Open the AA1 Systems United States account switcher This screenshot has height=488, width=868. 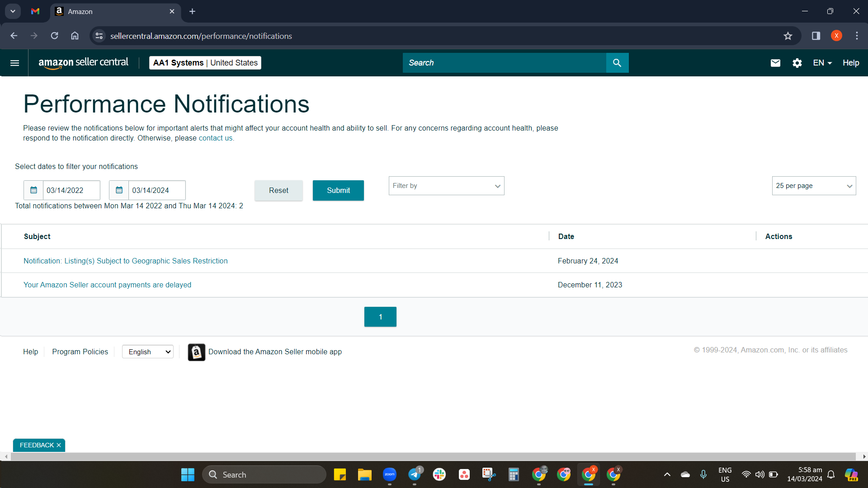(x=205, y=63)
